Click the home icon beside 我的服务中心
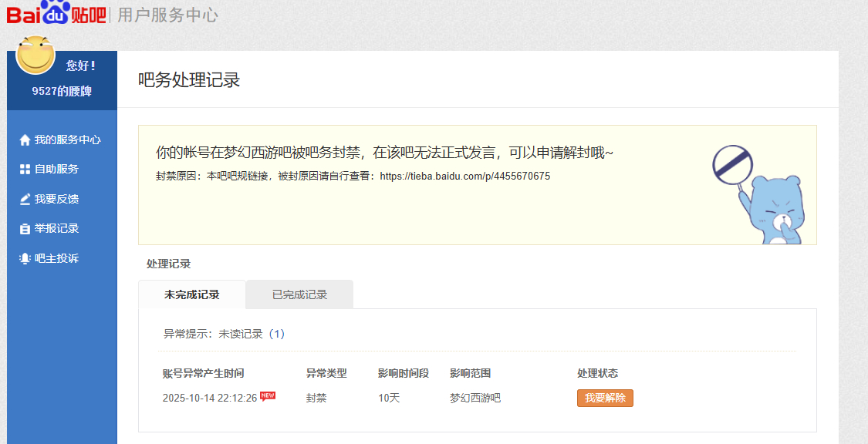The image size is (868, 444). [25, 140]
